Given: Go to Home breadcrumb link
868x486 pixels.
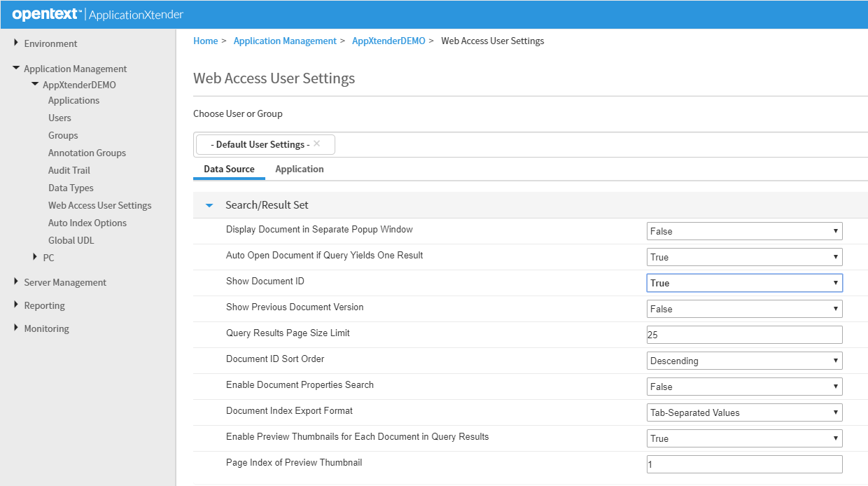Looking at the screenshot, I should 205,41.
